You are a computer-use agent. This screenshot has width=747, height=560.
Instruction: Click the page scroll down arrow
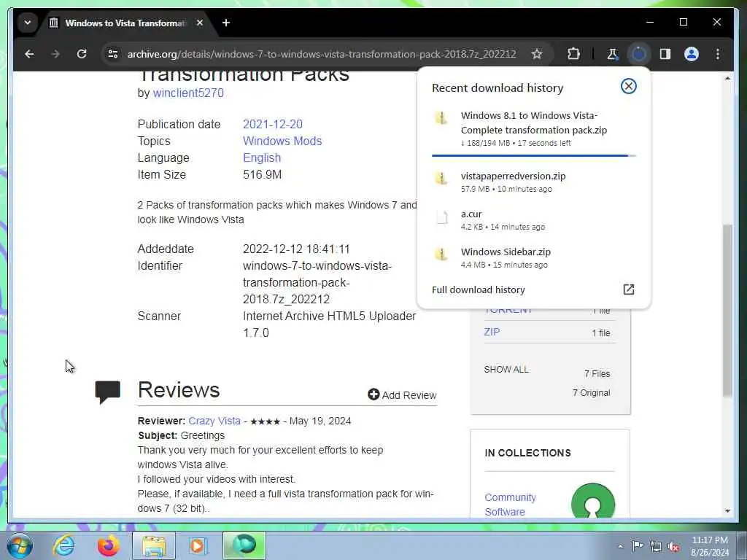(727, 510)
